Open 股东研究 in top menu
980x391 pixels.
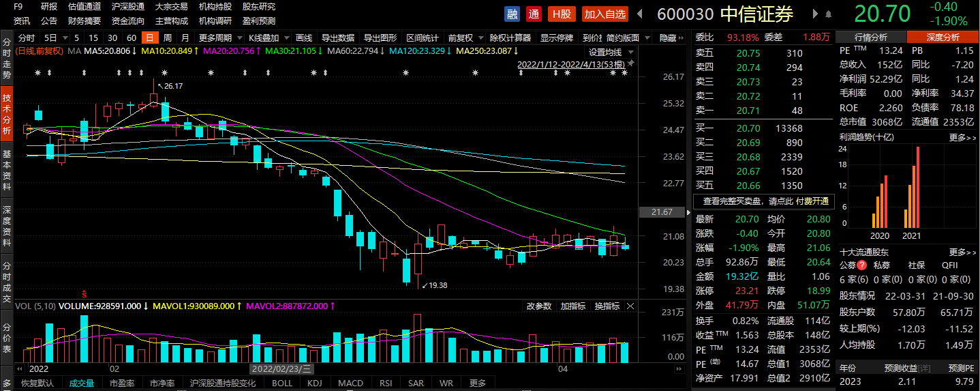point(259,6)
